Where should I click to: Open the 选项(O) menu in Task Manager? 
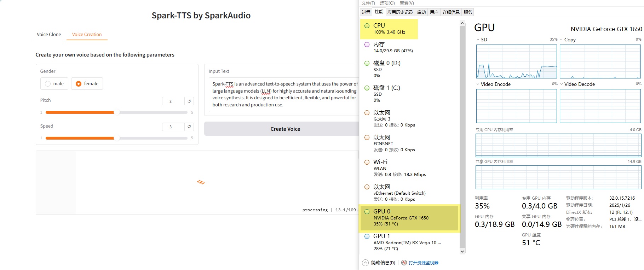click(387, 3)
